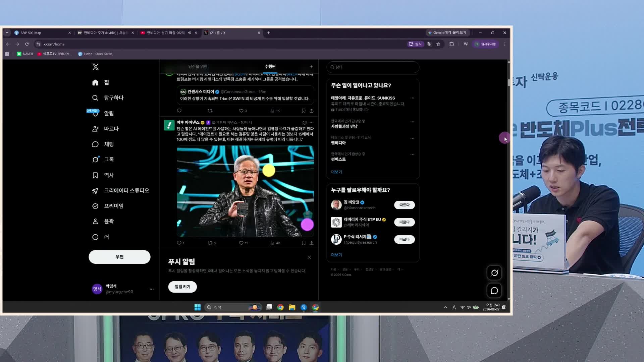Open options for 엔비디아 trend

pyautogui.click(x=412, y=138)
